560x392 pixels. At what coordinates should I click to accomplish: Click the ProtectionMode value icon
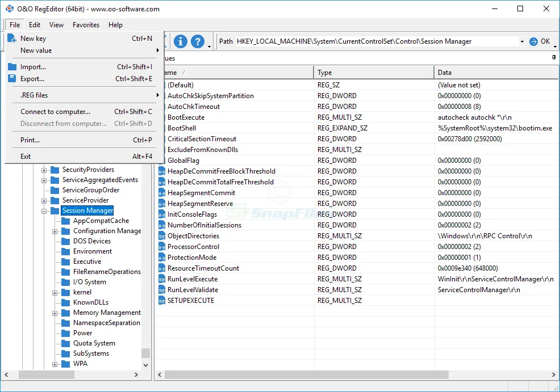tap(162, 257)
